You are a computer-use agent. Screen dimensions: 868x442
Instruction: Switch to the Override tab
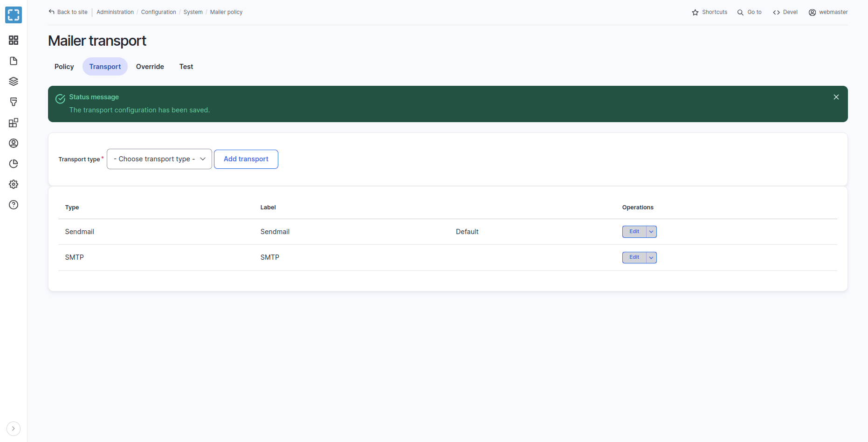tap(150, 67)
